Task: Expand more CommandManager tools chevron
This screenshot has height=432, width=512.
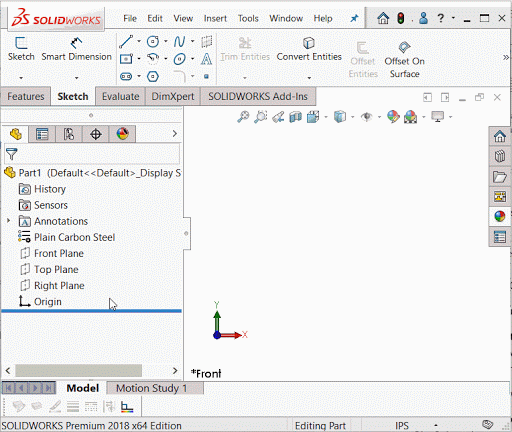Action: 506,57
